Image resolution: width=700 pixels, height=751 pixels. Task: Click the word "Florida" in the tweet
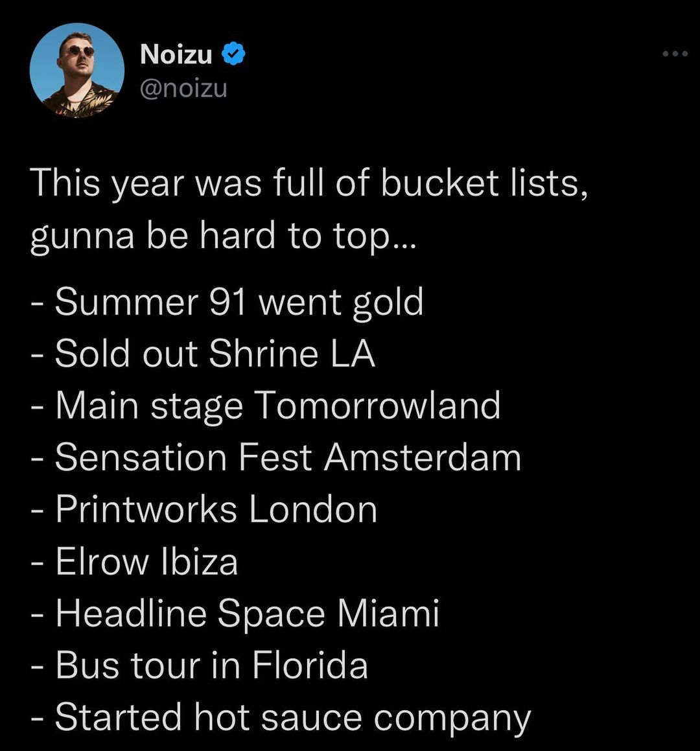coord(309,665)
